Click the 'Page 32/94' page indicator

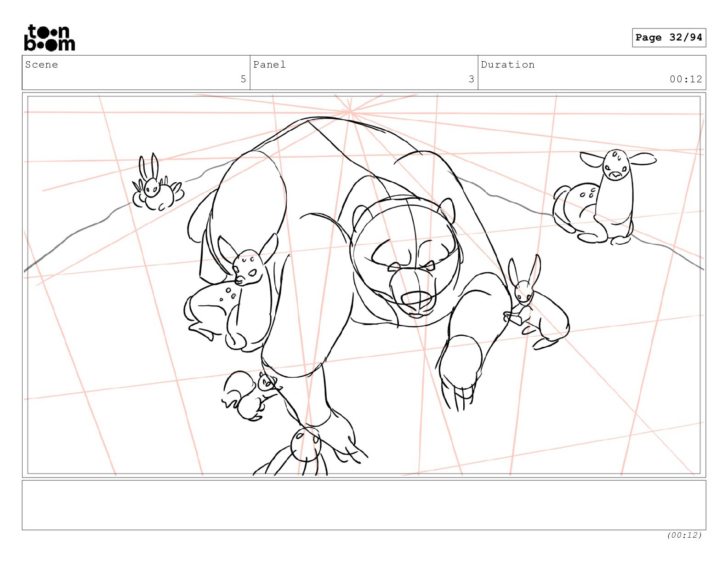pyautogui.click(x=669, y=38)
